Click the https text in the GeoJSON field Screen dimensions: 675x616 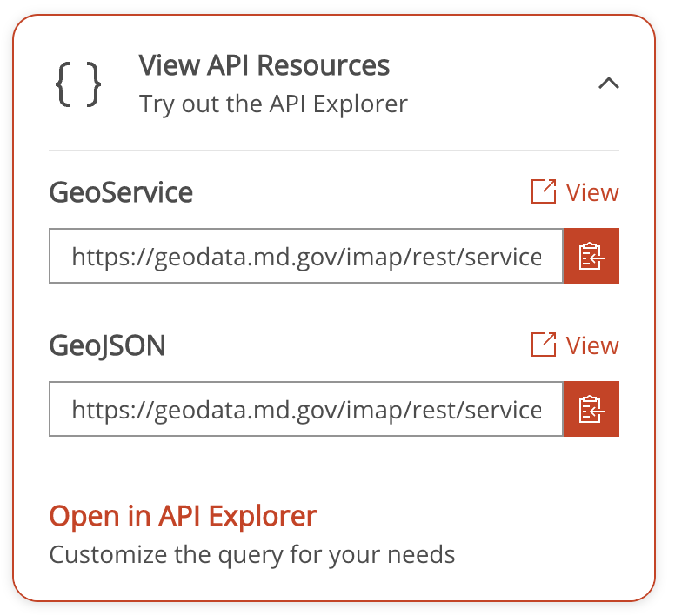click(99, 411)
